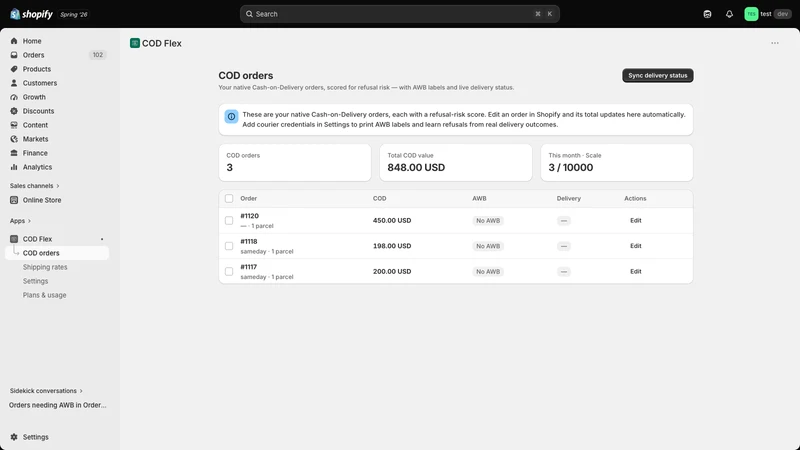
Task: Open 'Orders needing AWB in Order...' conversation
Action: 58,405
